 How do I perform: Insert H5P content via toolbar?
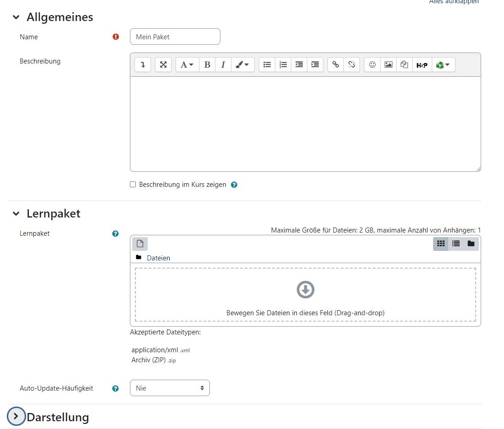coord(422,65)
